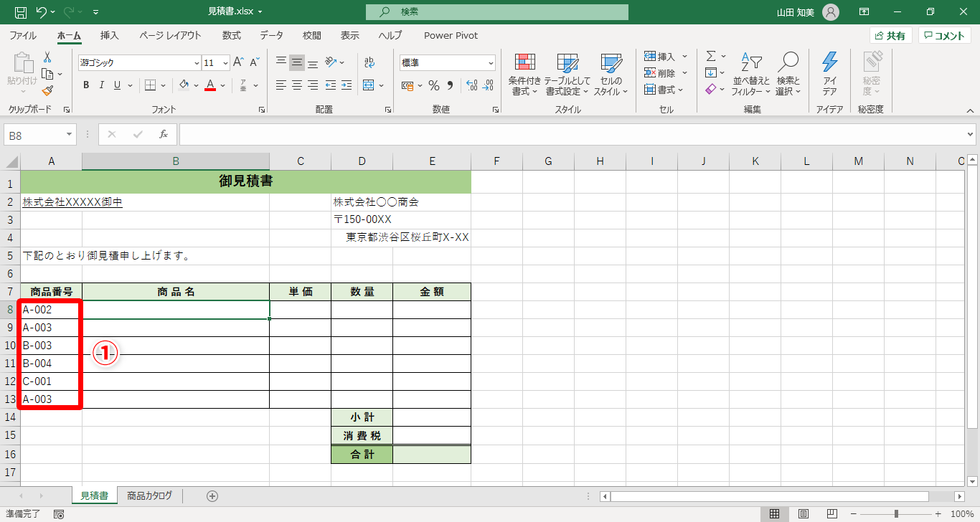Switch to the 商品カタログ sheet tab
This screenshot has height=522, width=980.
(x=150, y=495)
